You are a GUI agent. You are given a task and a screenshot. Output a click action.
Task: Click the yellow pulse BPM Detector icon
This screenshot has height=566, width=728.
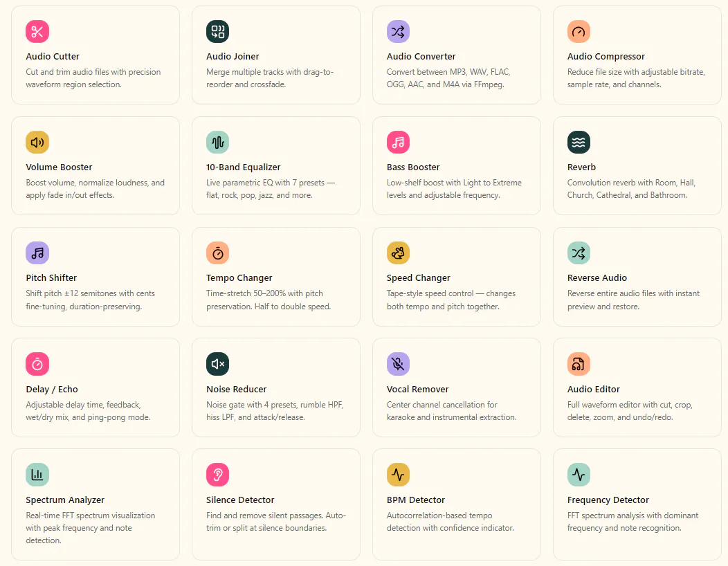pyautogui.click(x=399, y=475)
